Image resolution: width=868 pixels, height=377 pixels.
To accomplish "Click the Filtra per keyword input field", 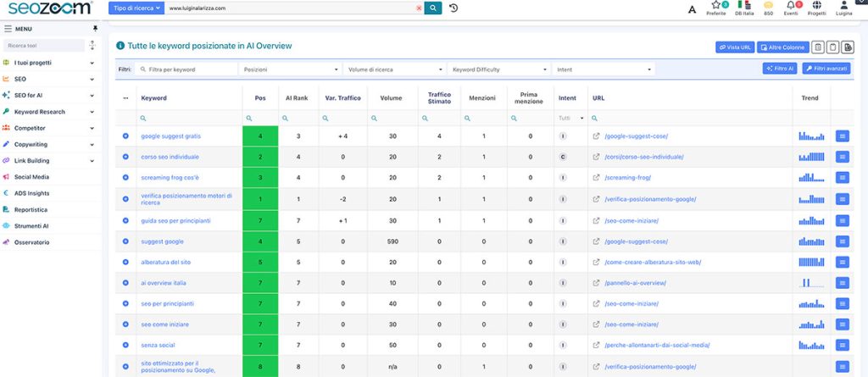I will click(x=186, y=69).
